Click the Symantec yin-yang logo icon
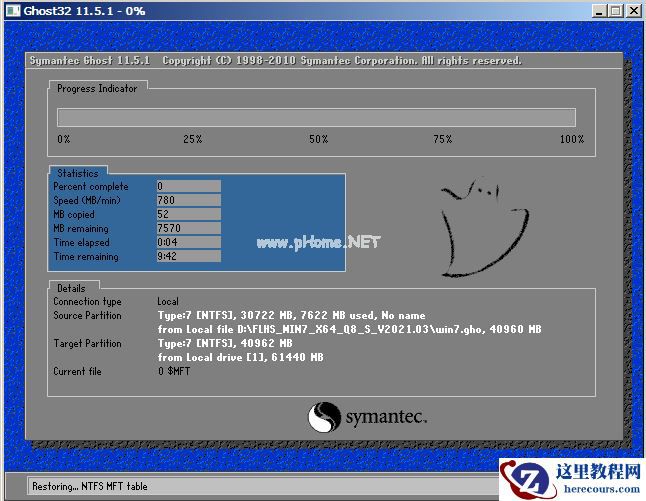Screen dimensions: 646x501 point(324,417)
